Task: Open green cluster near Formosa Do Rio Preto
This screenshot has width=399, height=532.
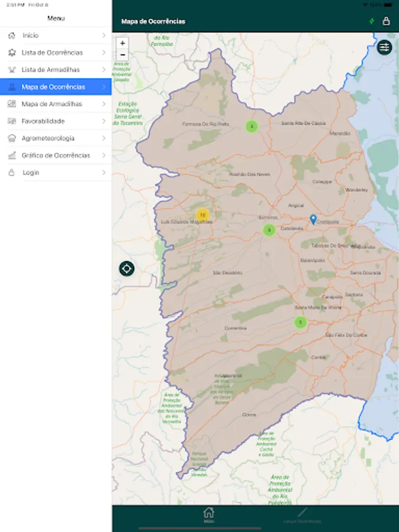Action: point(252,126)
